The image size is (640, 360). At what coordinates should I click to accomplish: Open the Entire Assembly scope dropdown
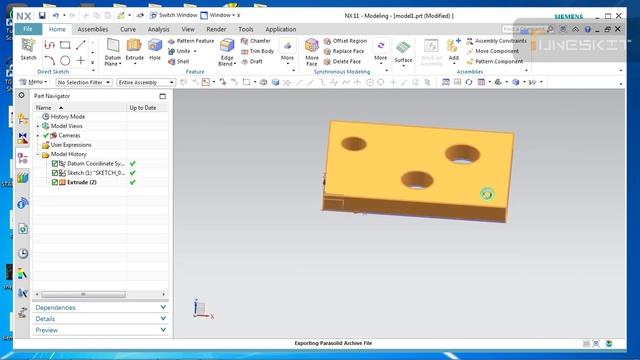click(146, 82)
